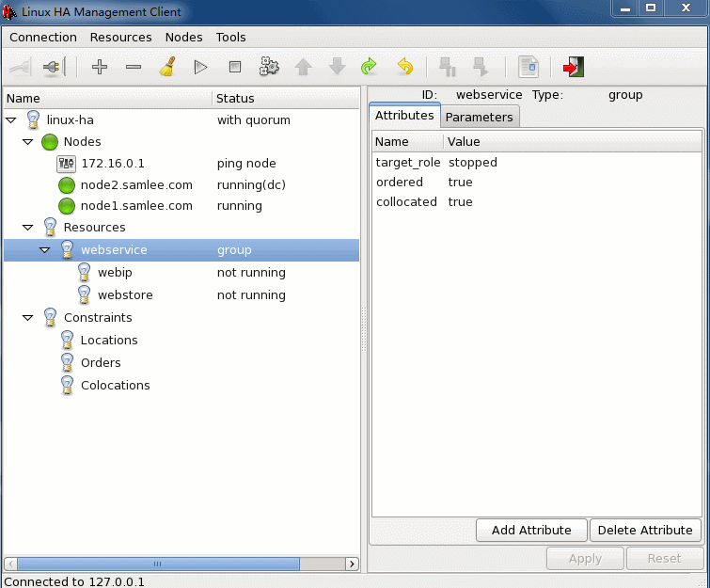Click the Reset button
The height and width of the screenshot is (588, 710).
point(664,559)
